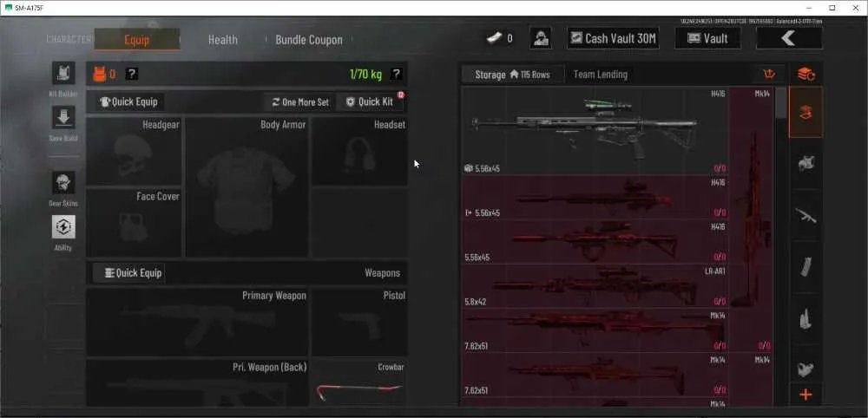Filter storage by the helmet gear category
The height and width of the screenshot is (418, 868).
pyautogui.click(x=806, y=369)
